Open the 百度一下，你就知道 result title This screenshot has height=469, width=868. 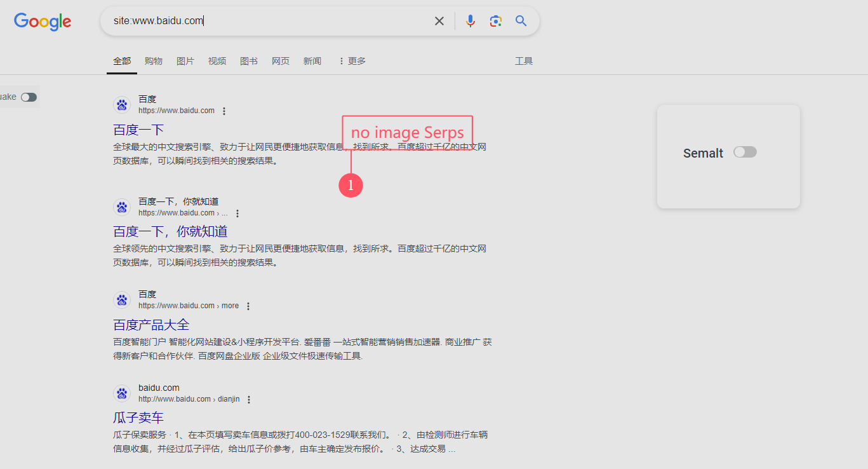pyautogui.click(x=170, y=231)
